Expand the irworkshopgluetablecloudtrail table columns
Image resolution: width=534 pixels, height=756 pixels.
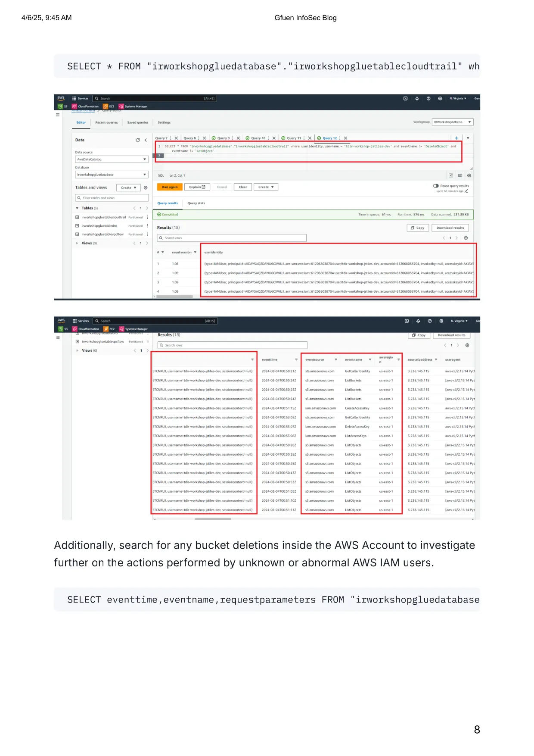[x=77, y=217]
